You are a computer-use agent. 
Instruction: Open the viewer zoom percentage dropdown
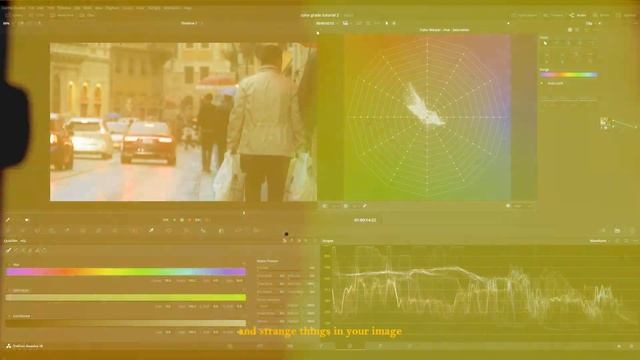[x=7, y=23]
